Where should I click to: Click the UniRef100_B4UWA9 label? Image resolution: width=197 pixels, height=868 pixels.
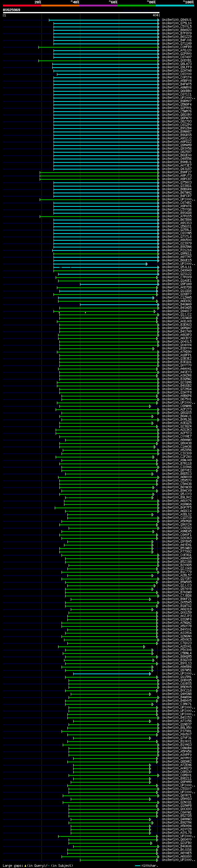pyautogui.click(x=176, y=305)
